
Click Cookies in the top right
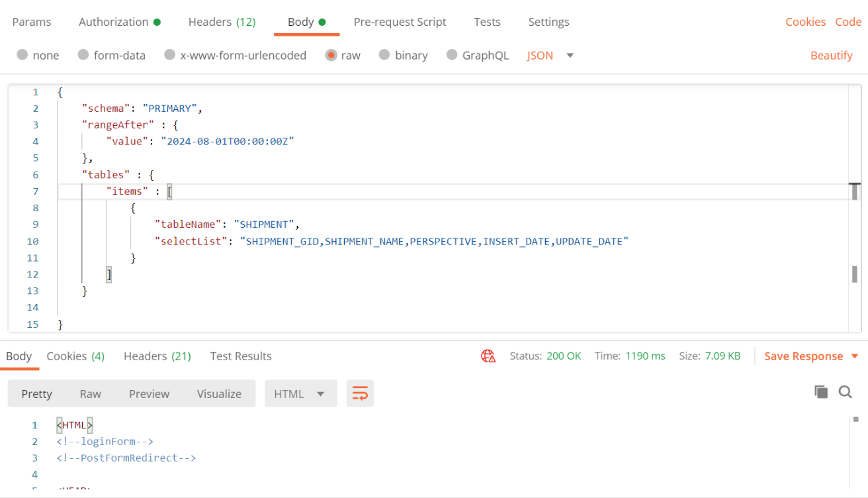805,21
